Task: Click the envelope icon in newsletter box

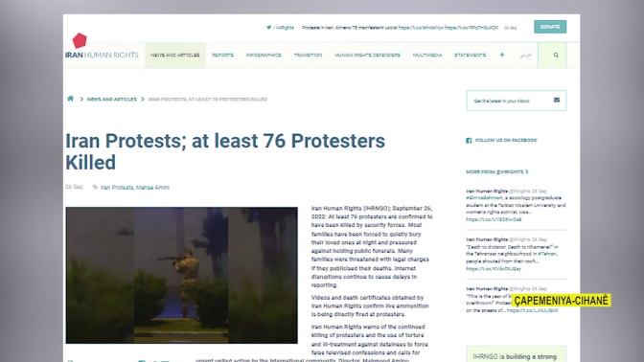Action: pos(557,101)
